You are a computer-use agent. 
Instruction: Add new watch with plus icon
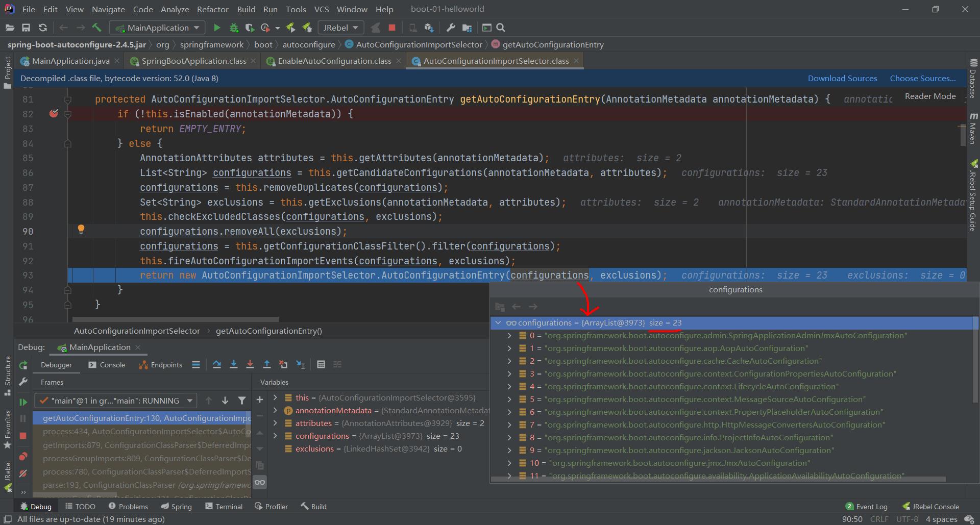tap(260, 399)
